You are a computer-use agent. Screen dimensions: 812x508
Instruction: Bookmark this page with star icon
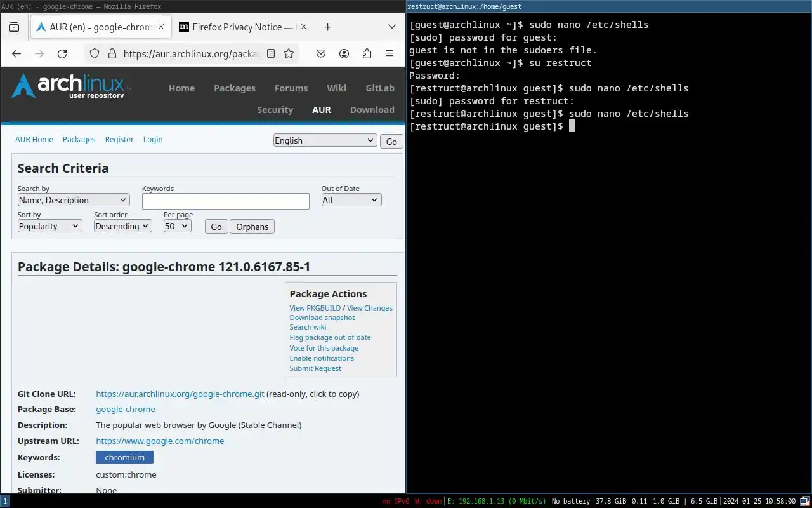289,54
